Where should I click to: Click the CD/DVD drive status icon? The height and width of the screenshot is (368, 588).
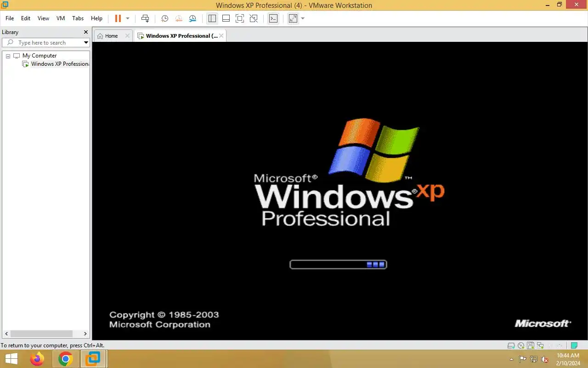coord(521,345)
